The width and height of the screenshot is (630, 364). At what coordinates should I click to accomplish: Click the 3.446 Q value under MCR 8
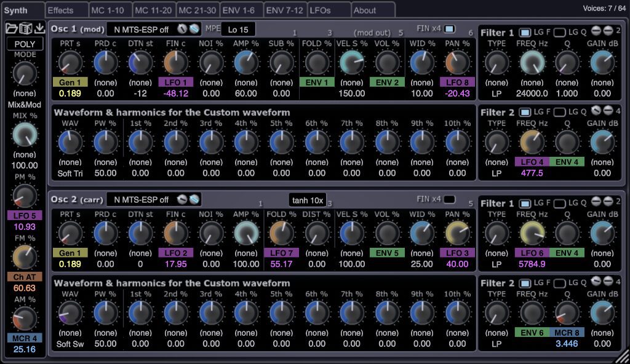(x=567, y=344)
